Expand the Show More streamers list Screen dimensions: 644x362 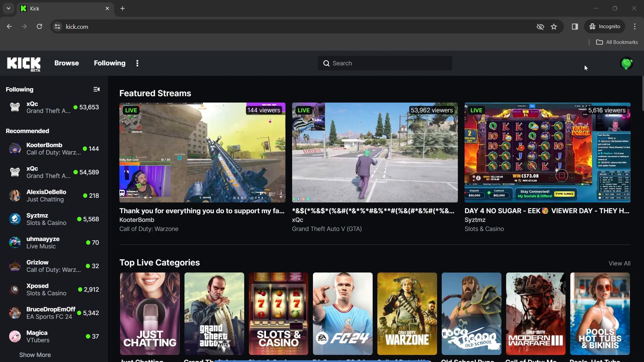tap(35, 354)
